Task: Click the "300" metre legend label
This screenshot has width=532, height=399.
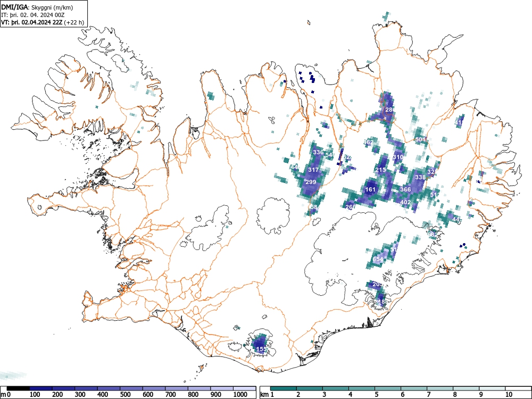Action: [80, 395]
